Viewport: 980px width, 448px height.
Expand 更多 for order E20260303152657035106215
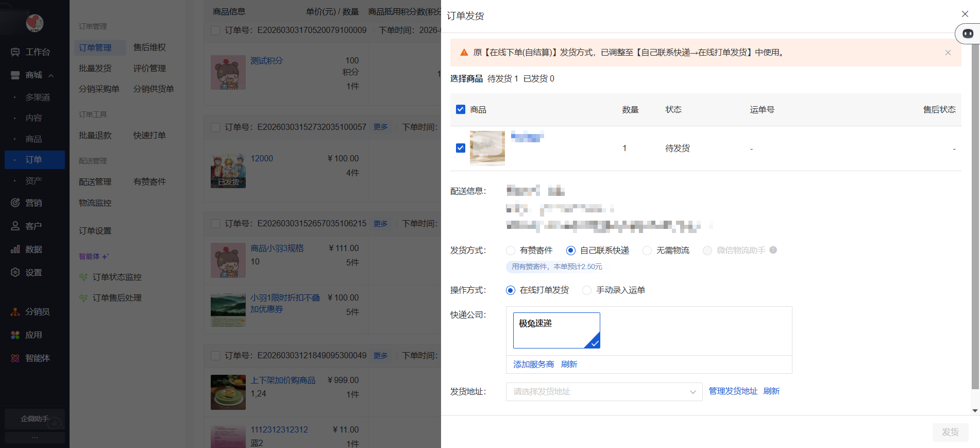tap(380, 224)
